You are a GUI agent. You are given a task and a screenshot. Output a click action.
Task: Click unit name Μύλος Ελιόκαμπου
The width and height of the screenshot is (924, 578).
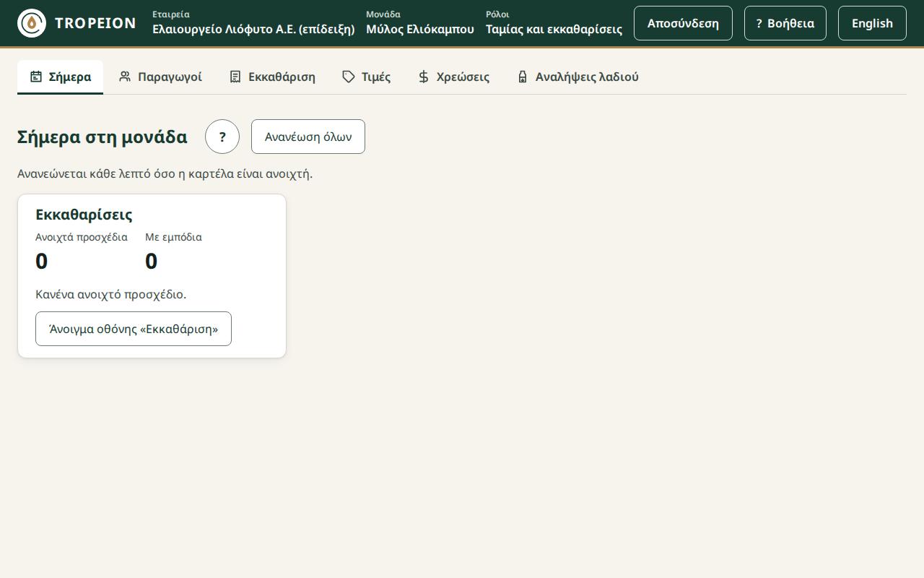tap(420, 30)
